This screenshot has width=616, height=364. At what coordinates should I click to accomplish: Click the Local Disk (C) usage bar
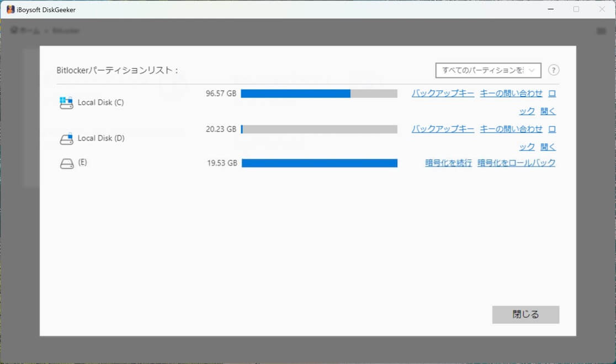(319, 93)
